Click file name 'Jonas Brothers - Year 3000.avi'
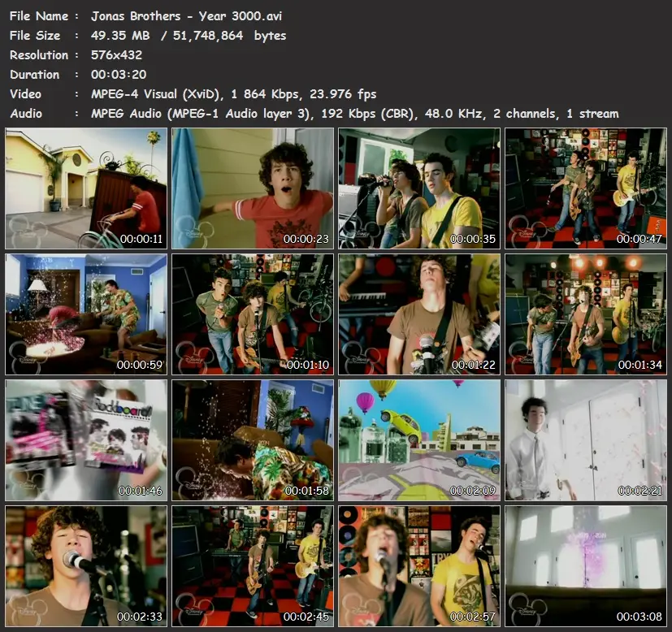The width and height of the screenshot is (672, 632). [x=186, y=16]
